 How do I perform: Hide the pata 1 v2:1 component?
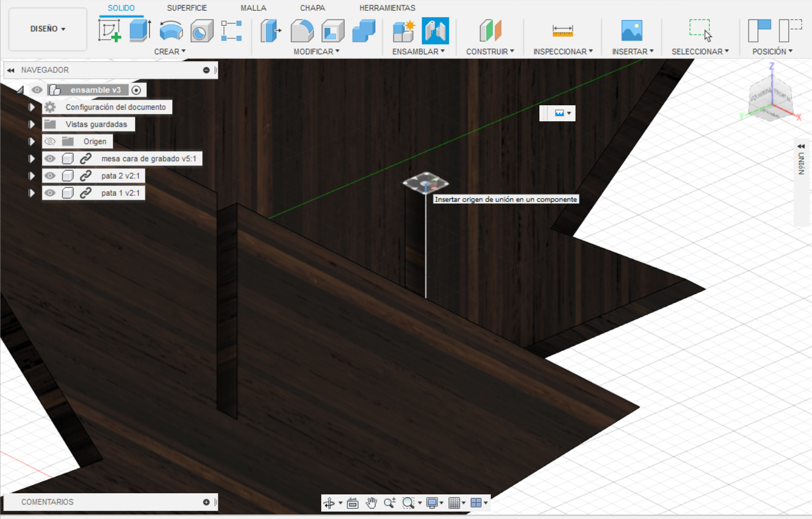(x=50, y=193)
